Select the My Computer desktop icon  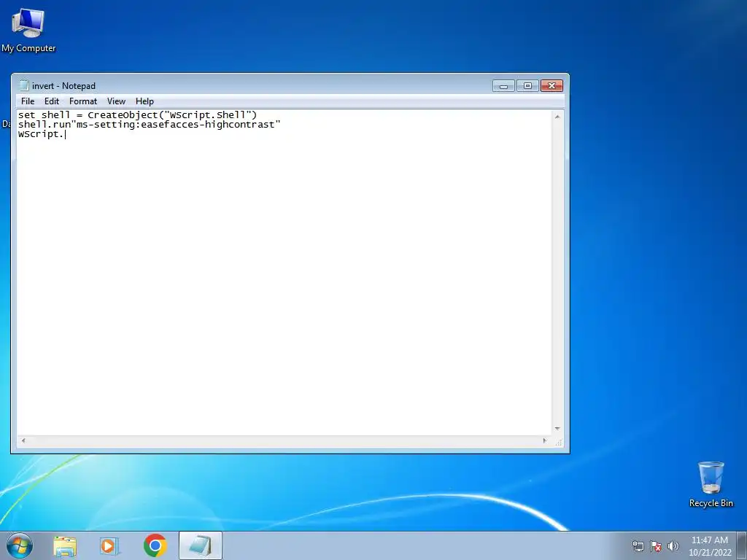(28, 31)
